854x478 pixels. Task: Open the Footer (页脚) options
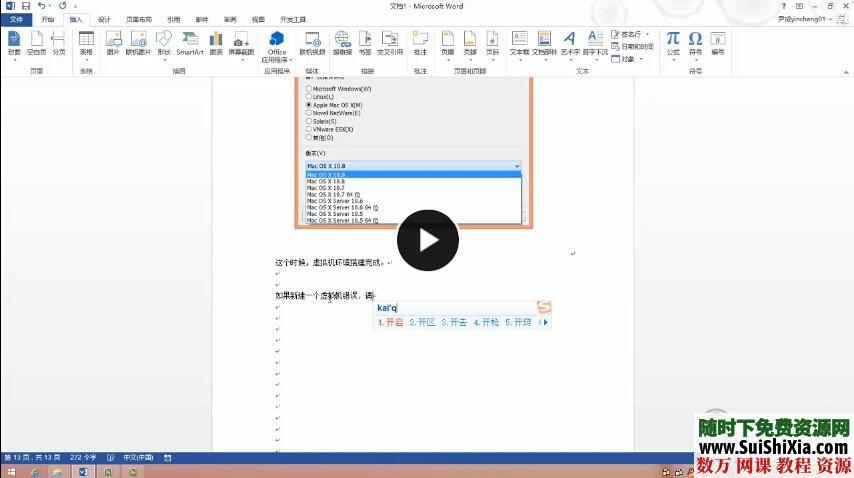coord(470,44)
